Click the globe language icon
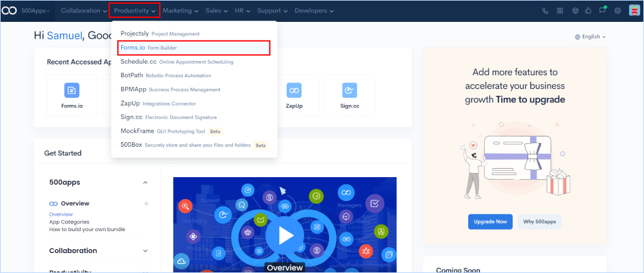 pos(578,37)
